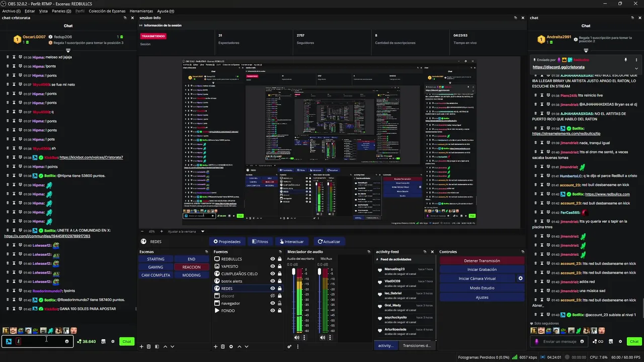The height and width of the screenshot is (362, 644).
Task: Click the moderator hammer icon in the left chat
Action: [x=9, y=341]
